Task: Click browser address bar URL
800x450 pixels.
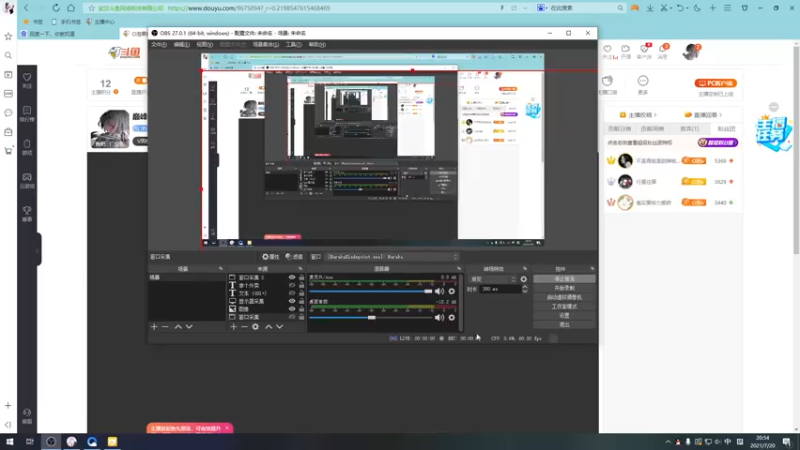Action: [249, 8]
